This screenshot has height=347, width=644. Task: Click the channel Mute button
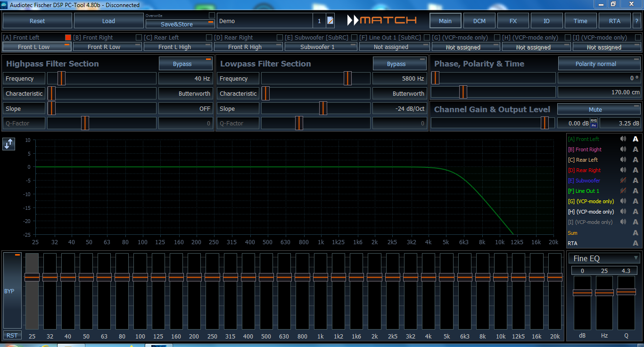[599, 109]
